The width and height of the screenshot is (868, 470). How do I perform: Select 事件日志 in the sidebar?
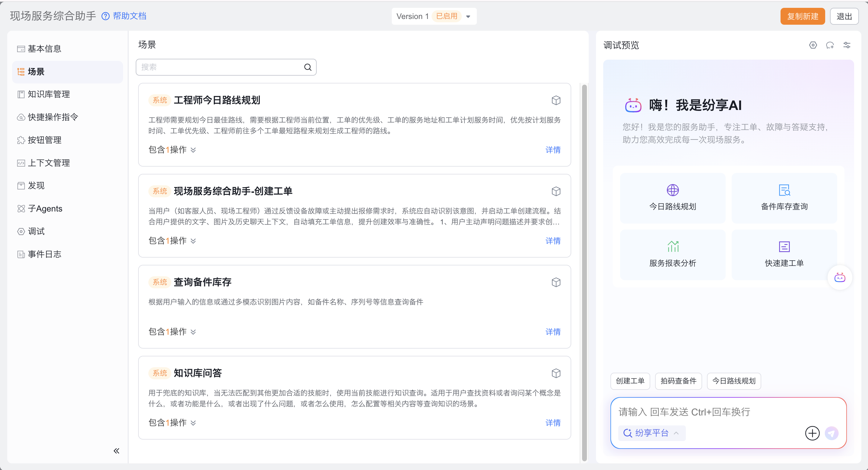[x=44, y=254]
